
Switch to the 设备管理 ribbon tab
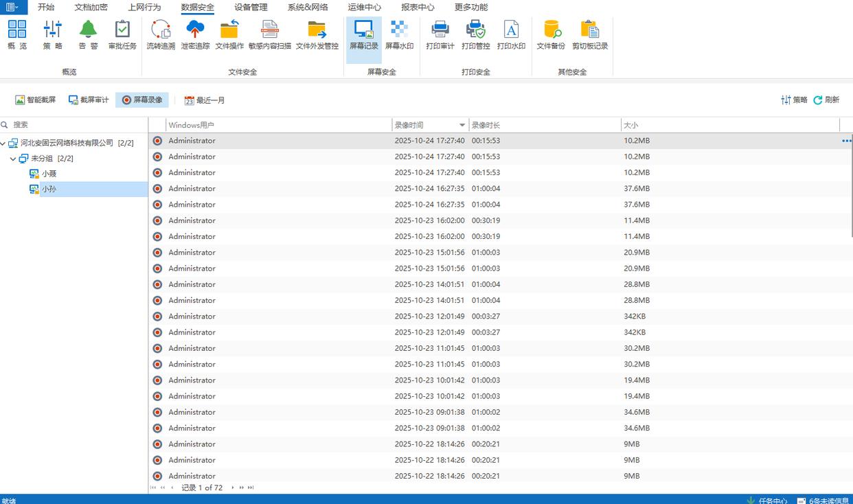[251, 8]
